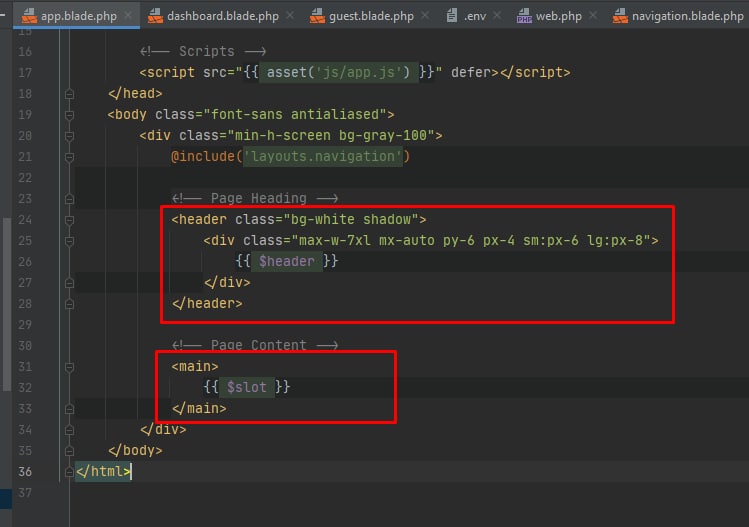The image size is (749, 527).
Task: Click line number 17 in the gutter
Action: 25,73
